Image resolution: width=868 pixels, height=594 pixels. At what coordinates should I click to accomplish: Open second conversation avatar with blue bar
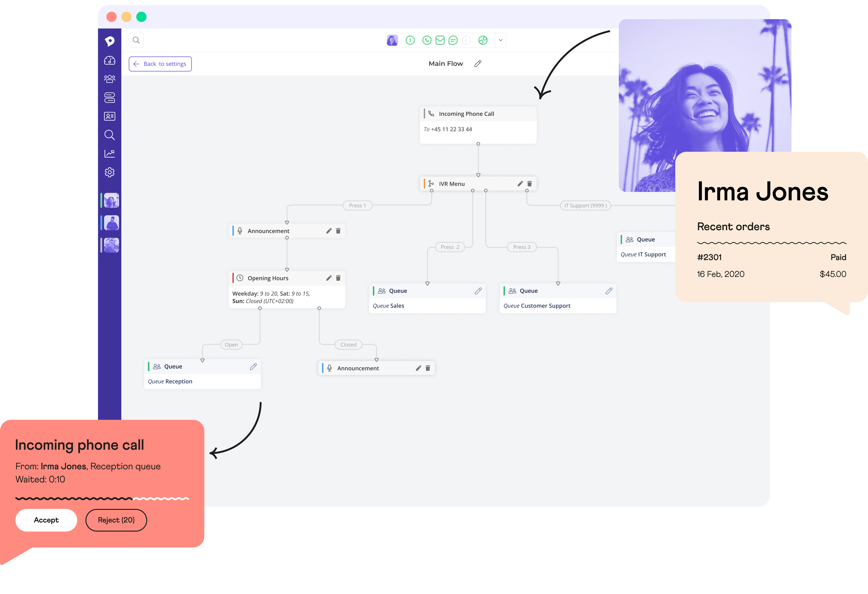[x=111, y=223]
